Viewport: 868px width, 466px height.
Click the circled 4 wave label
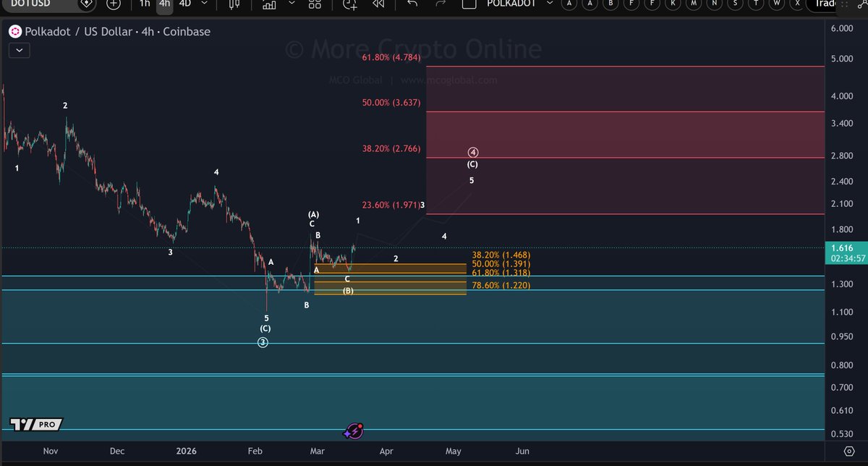tap(472, 153)
